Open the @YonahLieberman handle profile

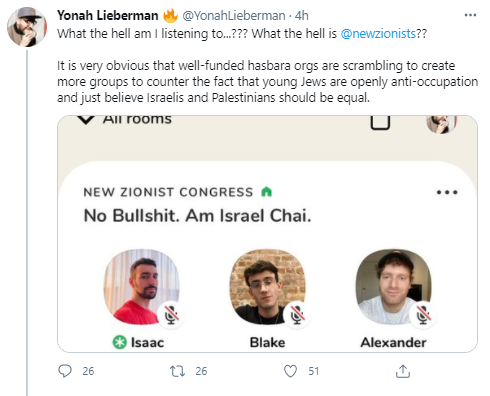tap(234, 16)
